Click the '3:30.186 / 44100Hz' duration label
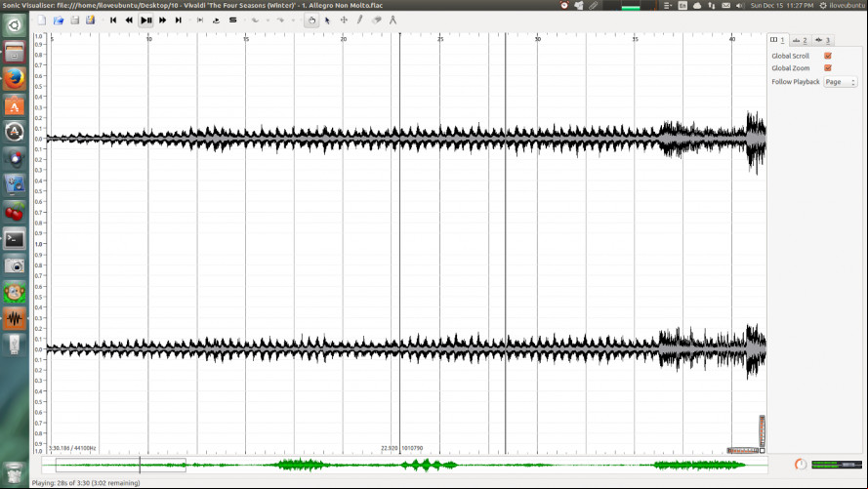This screenshot has width=868, height=489. coord(72,448)
